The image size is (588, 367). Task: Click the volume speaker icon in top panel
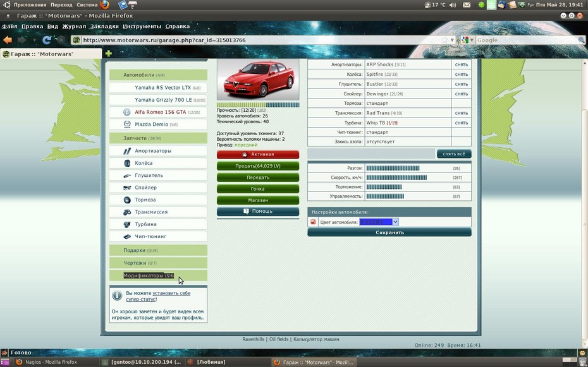point(453,5)
